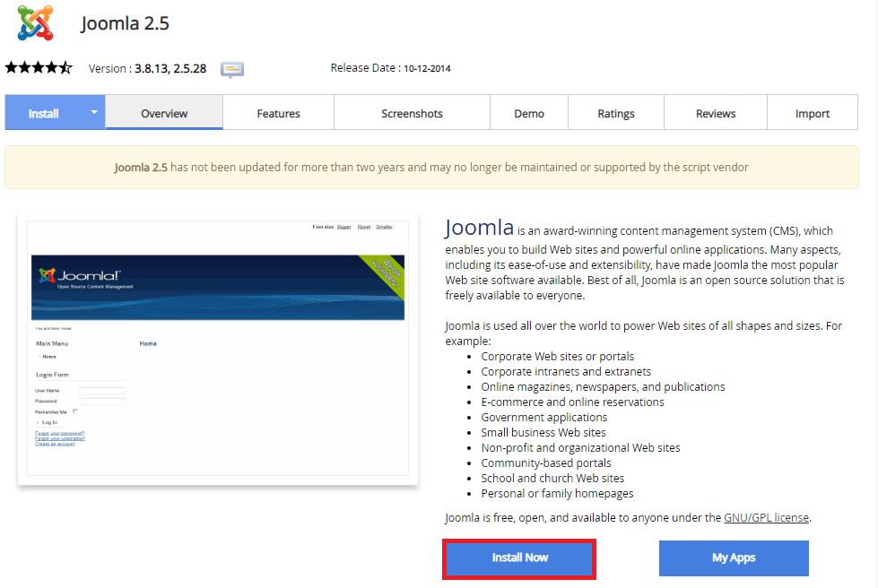
Task: Select the Overview tab
Action: (x=164, y=114)
